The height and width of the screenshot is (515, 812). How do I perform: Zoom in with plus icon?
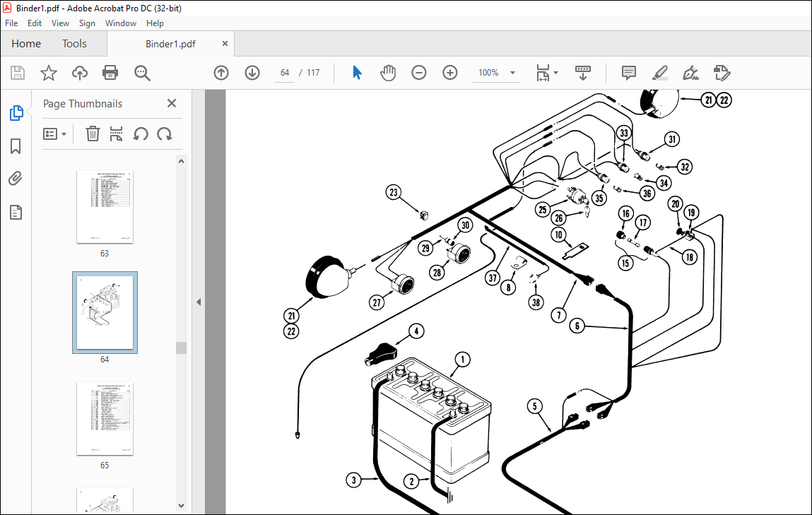[x=450, y=73]
